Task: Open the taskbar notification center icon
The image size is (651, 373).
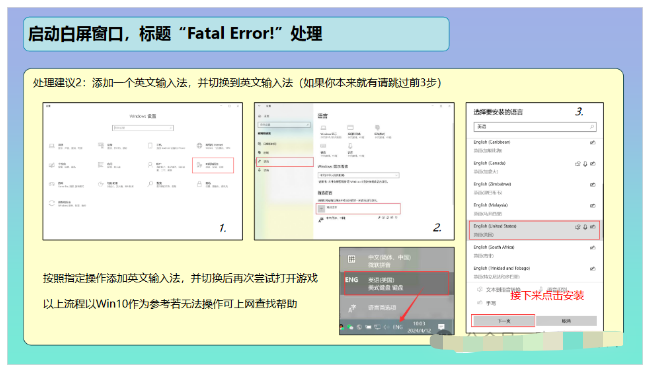Action: (x=441, y=326)
